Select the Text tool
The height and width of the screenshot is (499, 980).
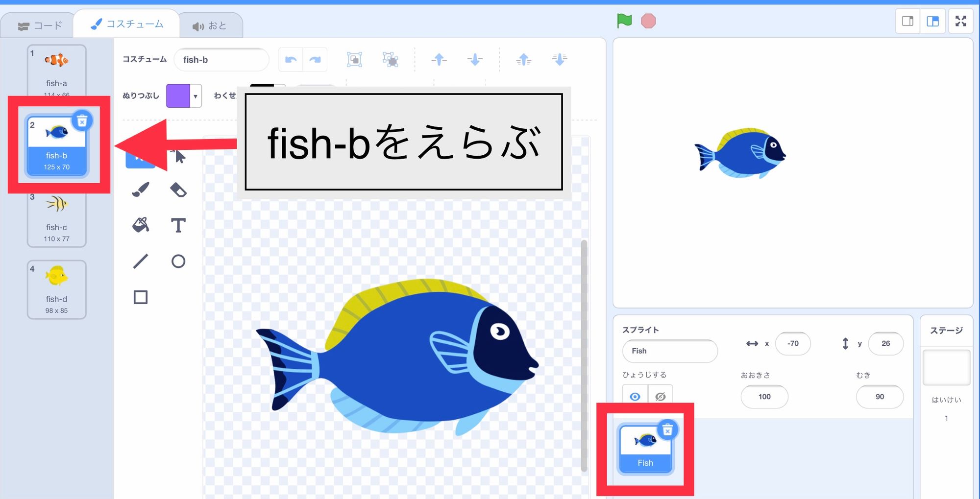click(178, 225)
